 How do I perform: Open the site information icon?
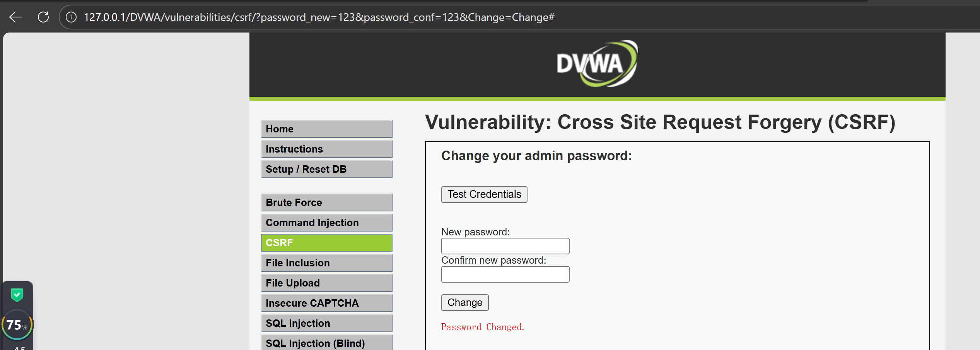coord(71,17)
